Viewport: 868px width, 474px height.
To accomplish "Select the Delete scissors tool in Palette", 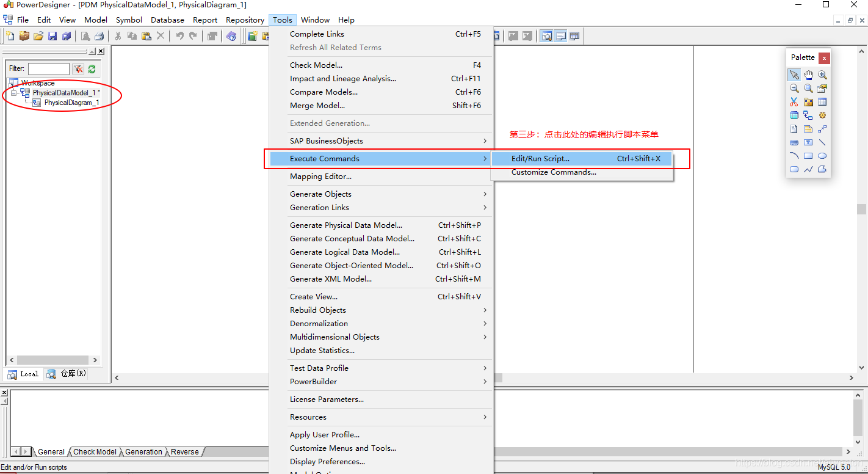I will tap(794, 102).
